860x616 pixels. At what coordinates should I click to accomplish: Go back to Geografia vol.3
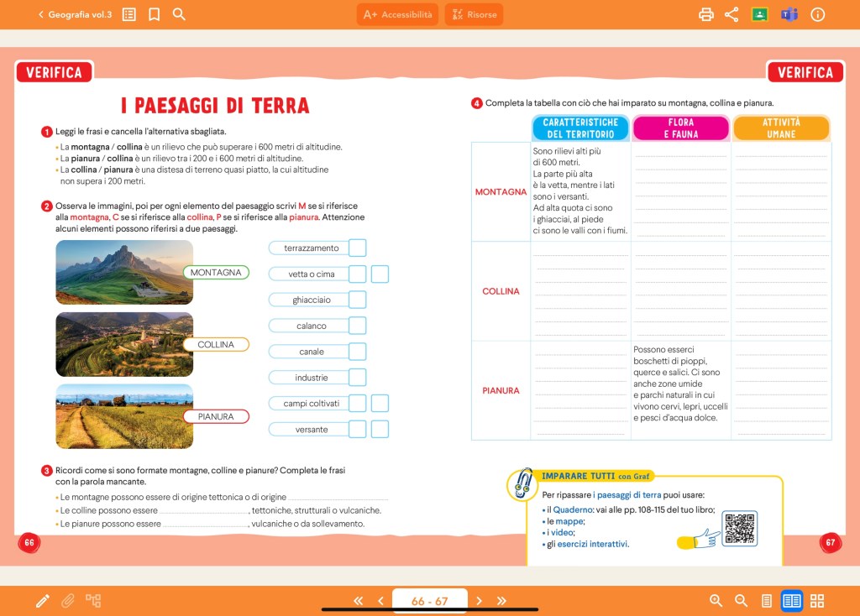tap(74, 14)
